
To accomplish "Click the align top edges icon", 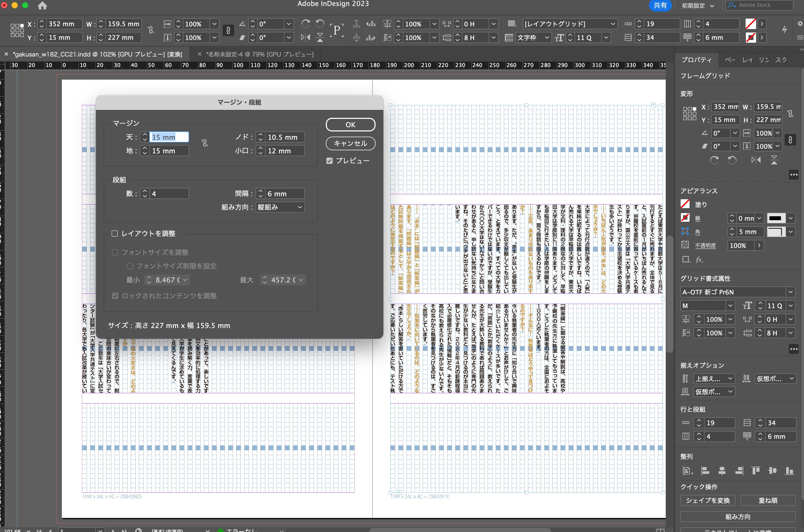I will point(756,470).
